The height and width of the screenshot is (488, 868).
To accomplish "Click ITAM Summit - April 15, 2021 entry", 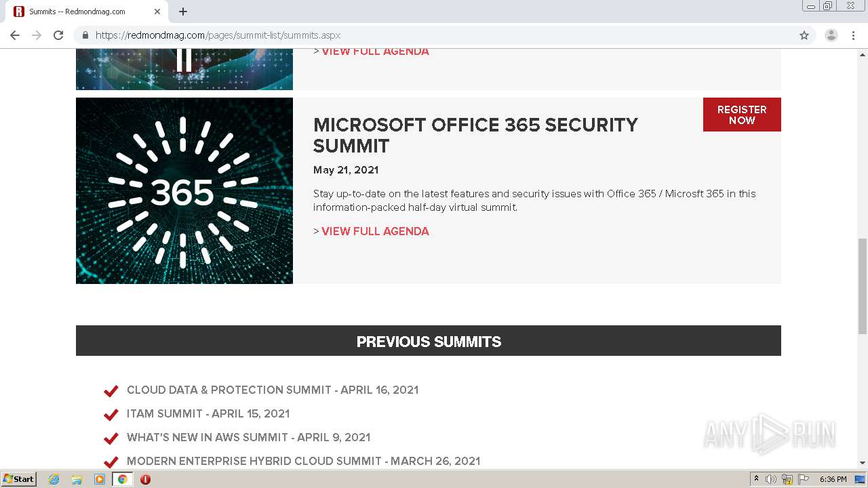I will tap(208, 413).
